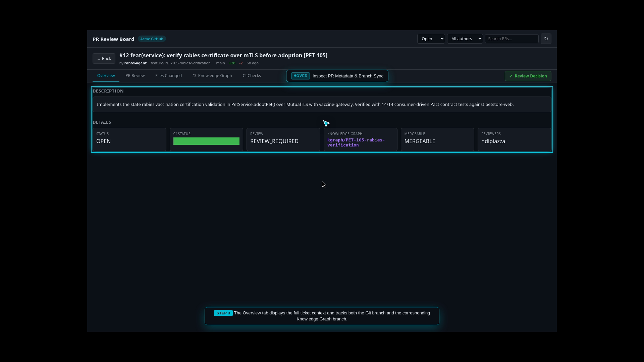The height and width of the screenshot is (362, 644).
Task: Click the green CI status bar
Action: pos(206,141)
